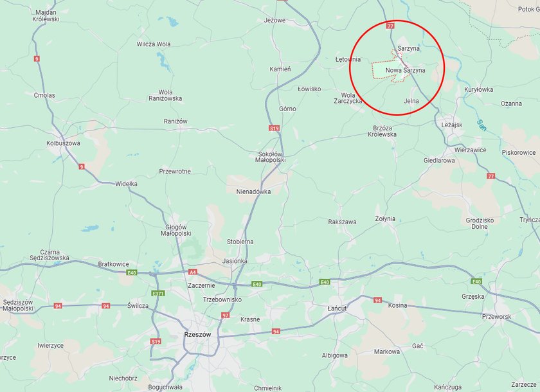
Task: Click the Sokołów Małopolski label
Action: pyautogui.click(x=271, y=157)
